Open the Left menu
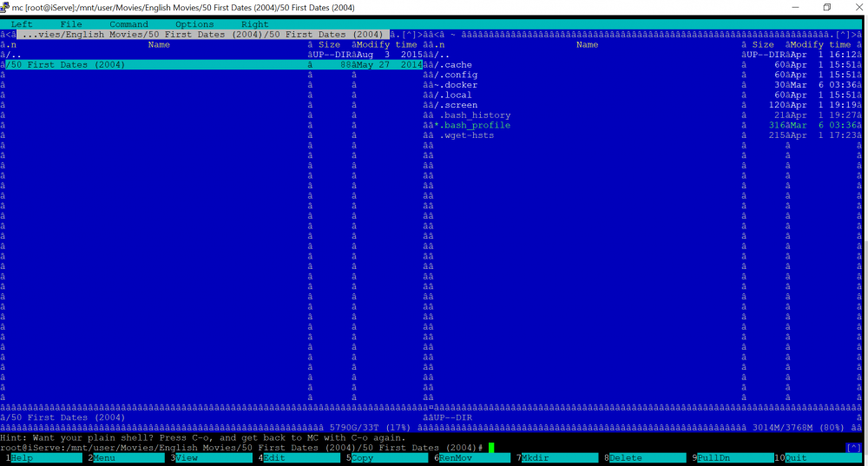The width and height of the screenshot is (868, 466). pos(22,24)
